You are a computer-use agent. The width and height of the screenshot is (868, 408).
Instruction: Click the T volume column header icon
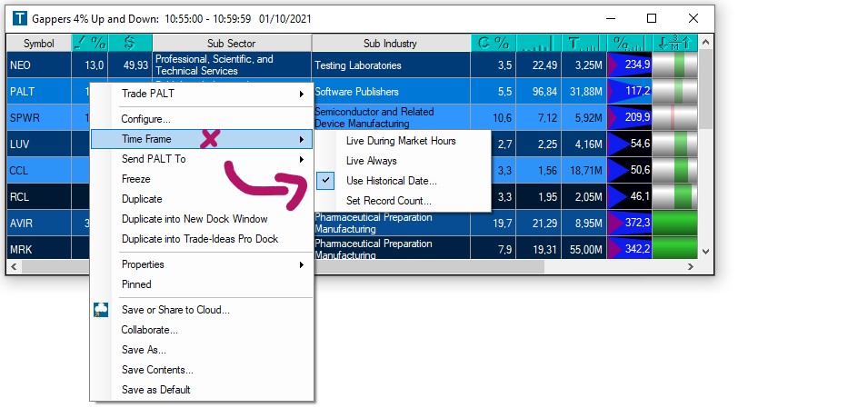(584, 43)
